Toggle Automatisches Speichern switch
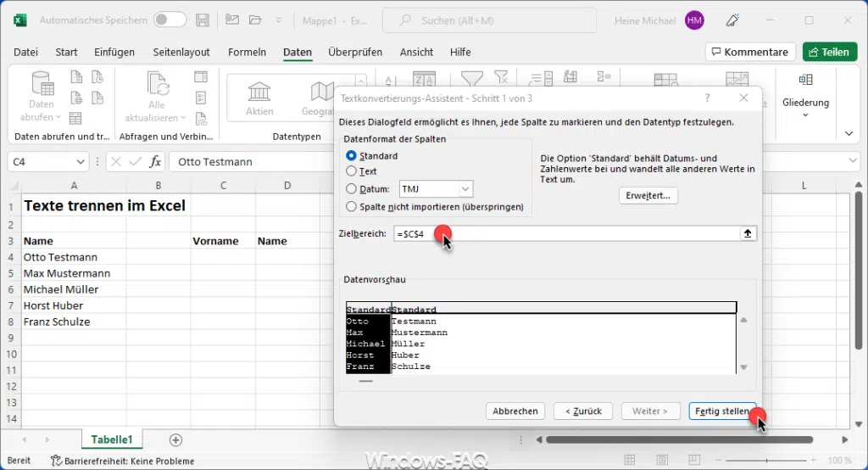 (170, 20)
